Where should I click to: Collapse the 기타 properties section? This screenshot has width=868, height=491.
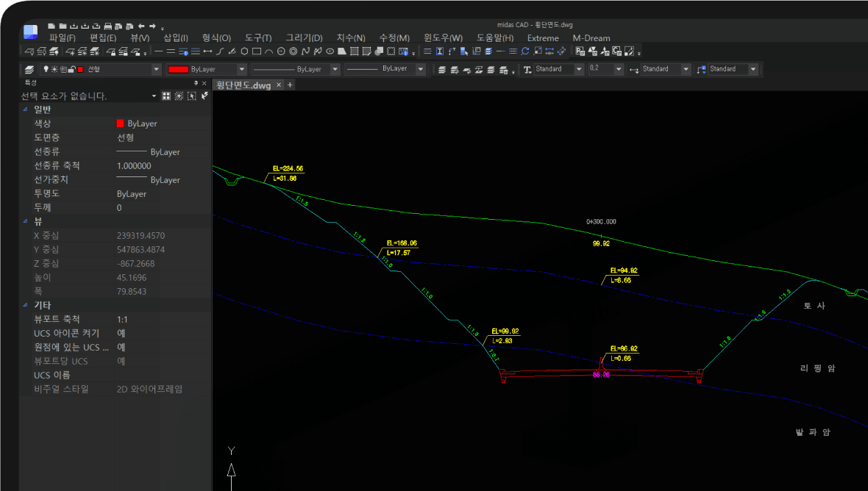[x=25, y=304]
